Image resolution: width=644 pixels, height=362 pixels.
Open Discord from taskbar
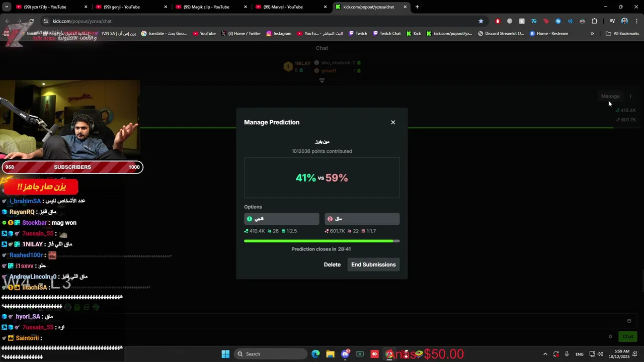pos(345,354)
